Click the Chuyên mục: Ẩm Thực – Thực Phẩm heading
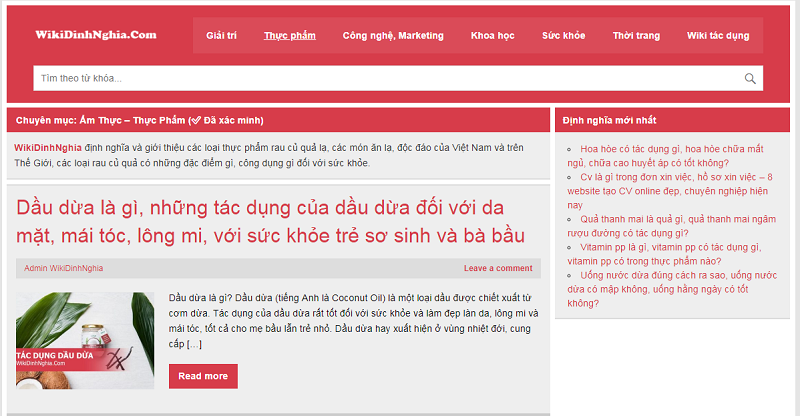Image resolution: width=800 pixels, height=416 pixels. pos(139,120)
